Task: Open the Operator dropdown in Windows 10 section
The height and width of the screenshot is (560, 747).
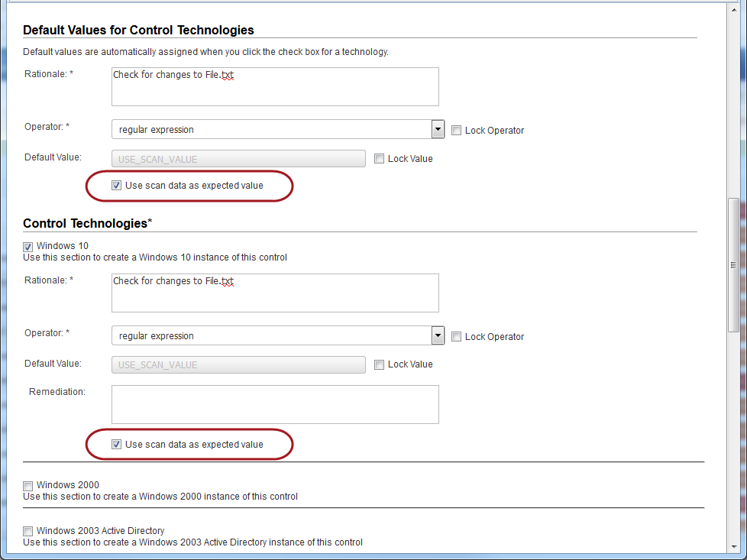Action: pos(438,335)
